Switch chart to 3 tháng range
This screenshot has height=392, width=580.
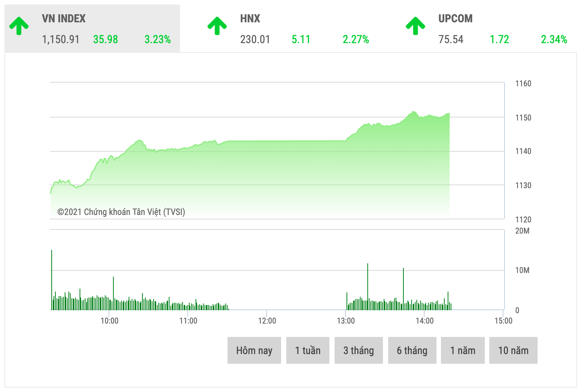click(x=358, y=350)
